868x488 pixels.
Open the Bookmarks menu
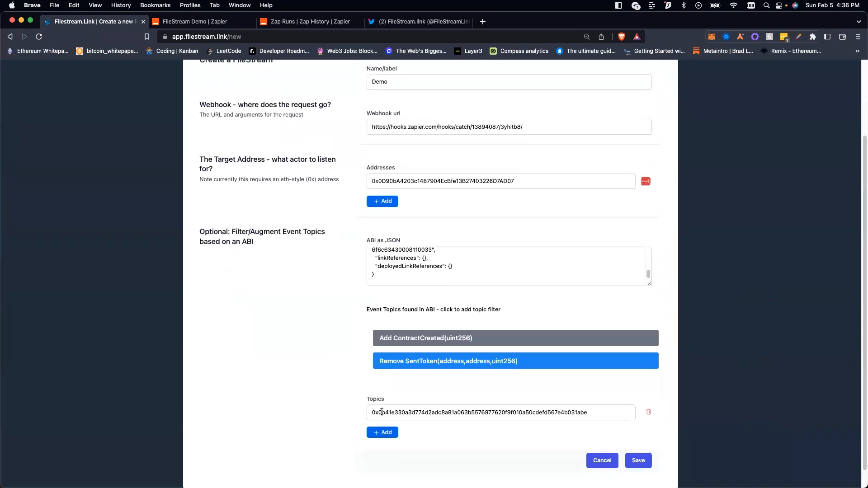click(x=155, y=5)
